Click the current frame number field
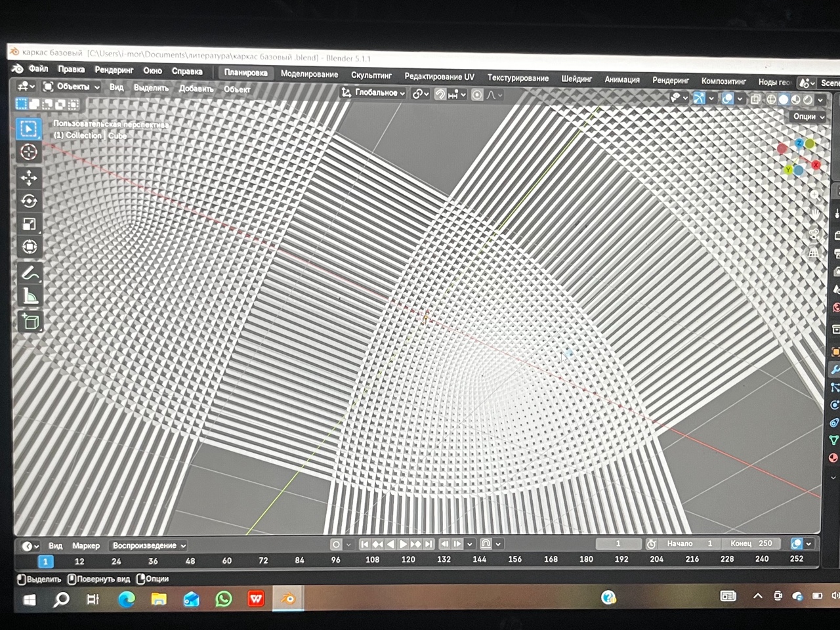The width and height of the screenshot is (840, 630). pos(618,543)
